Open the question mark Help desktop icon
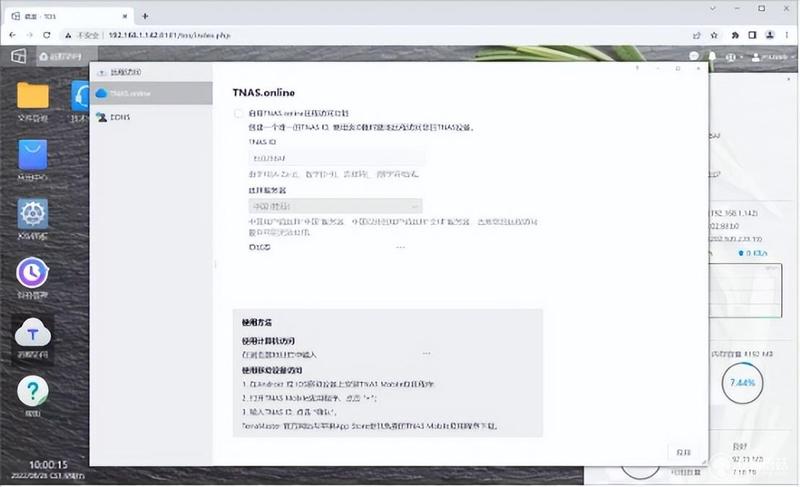 [33, 391]
